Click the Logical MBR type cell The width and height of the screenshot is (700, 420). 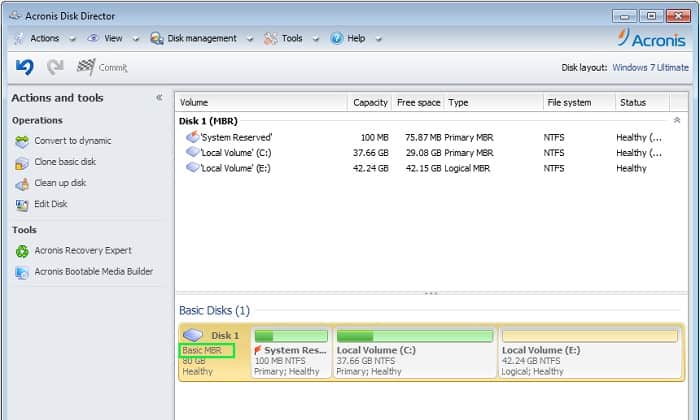467,168
